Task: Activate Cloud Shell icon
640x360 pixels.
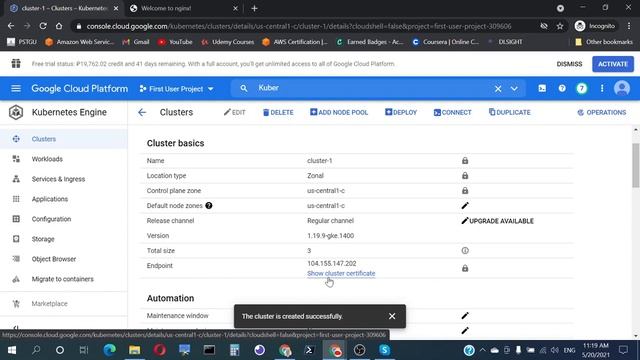Action: click(x=542, y=89)
